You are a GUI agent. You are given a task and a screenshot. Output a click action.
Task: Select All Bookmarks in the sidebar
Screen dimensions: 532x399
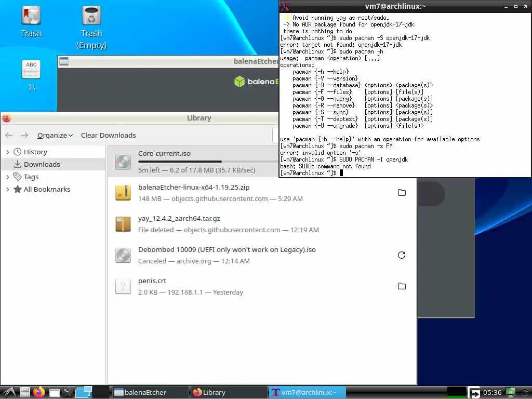click(x=47, y=189)
